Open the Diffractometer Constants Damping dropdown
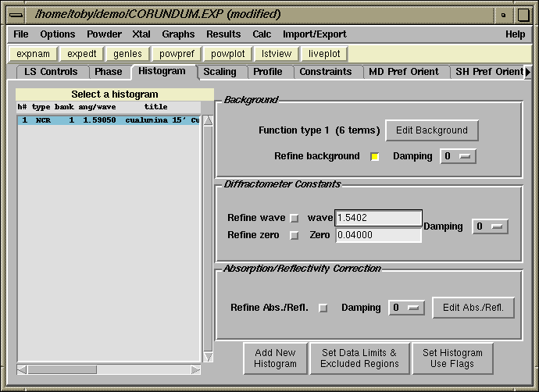The height and width of the screenshot is (392, 539). [x=490, y=226]
